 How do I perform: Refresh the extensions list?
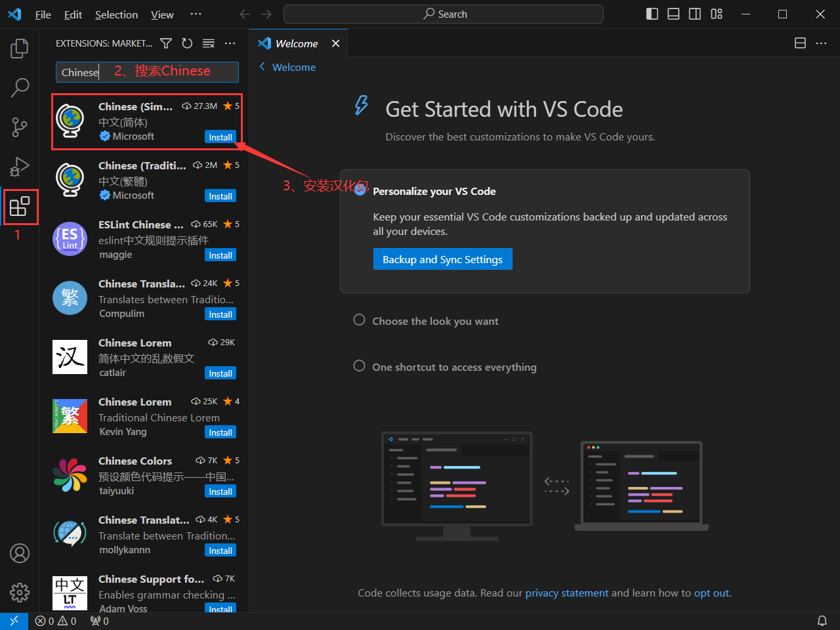(187, 43)
